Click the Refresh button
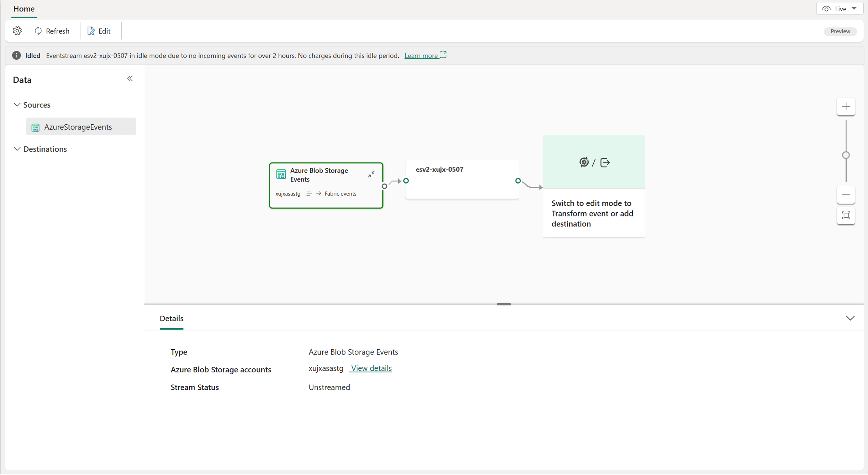Viewport: 868px width, 475px height. [x=52, y=31]
